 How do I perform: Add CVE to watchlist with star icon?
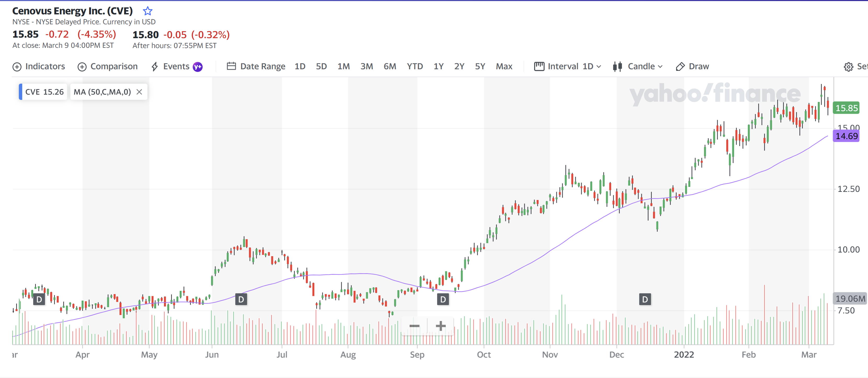tap(148, 11)
